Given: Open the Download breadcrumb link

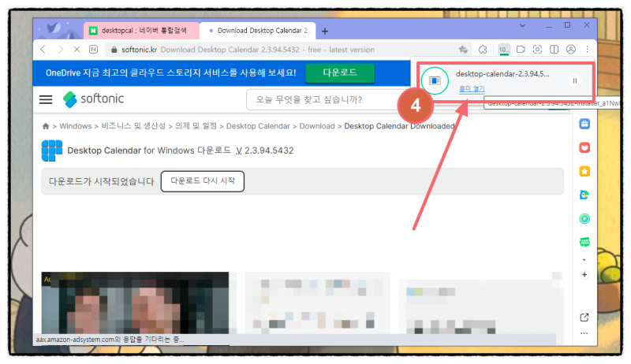Looking at the screenshot, I should tap(317, 126).
